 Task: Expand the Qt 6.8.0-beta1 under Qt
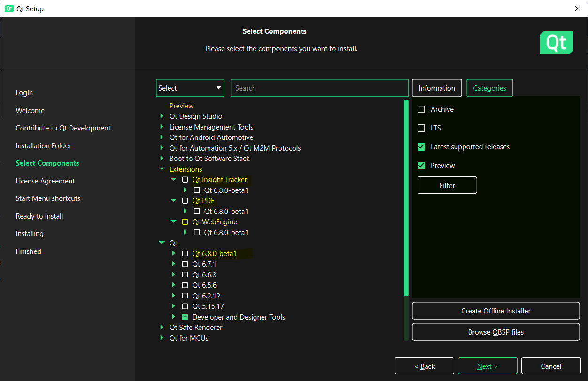(173, 254)
